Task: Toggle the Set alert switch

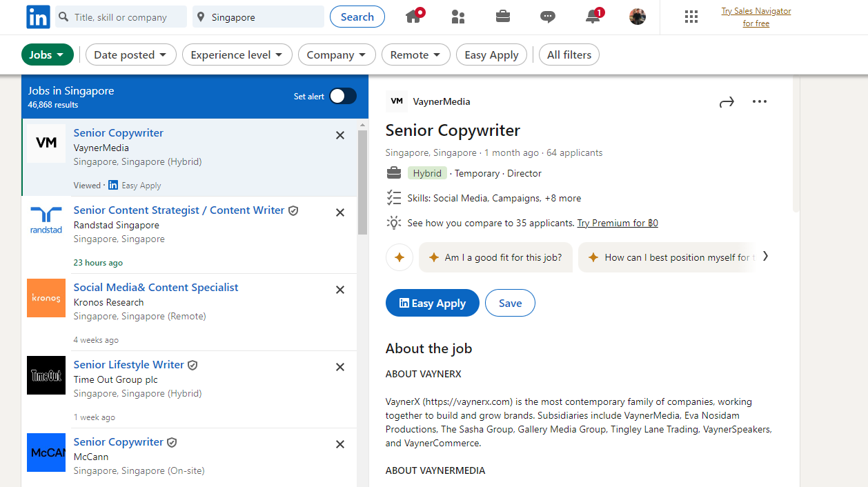Action: click(342, 96)
